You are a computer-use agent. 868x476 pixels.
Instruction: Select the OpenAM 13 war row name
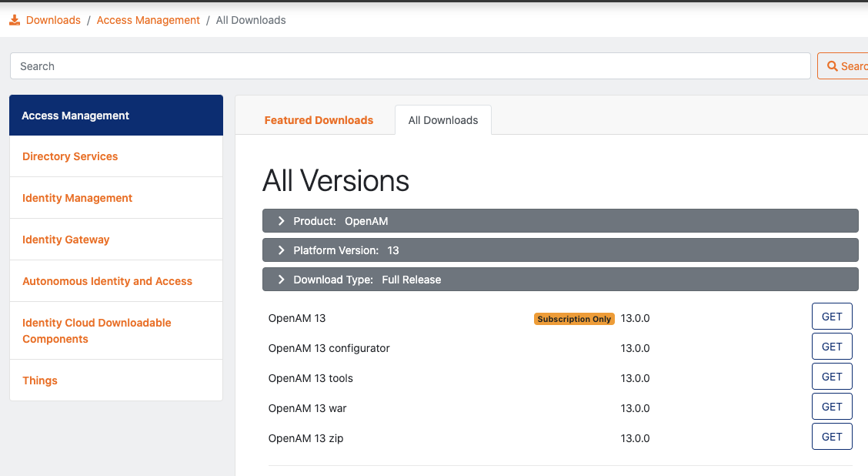[307, 408]
